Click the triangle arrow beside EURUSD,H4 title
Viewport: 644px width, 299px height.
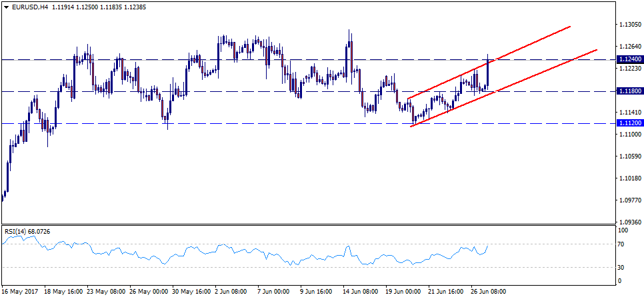(x=5, y=6)
